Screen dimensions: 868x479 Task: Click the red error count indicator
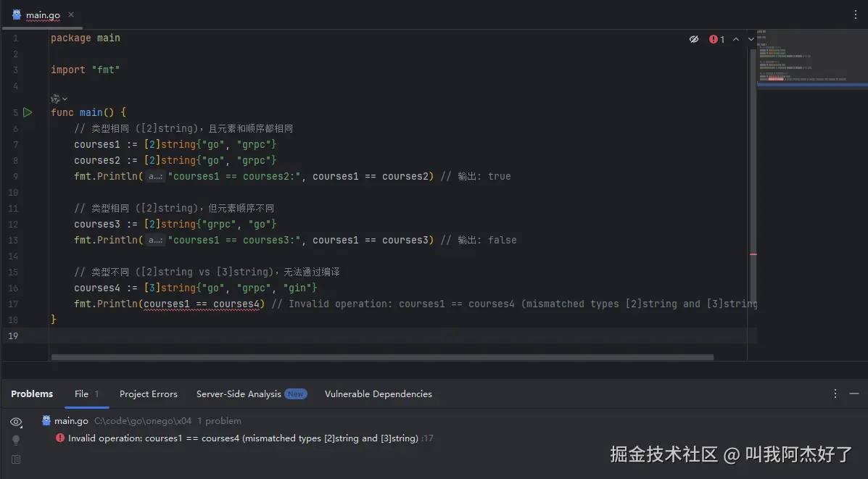pos(717,39)
